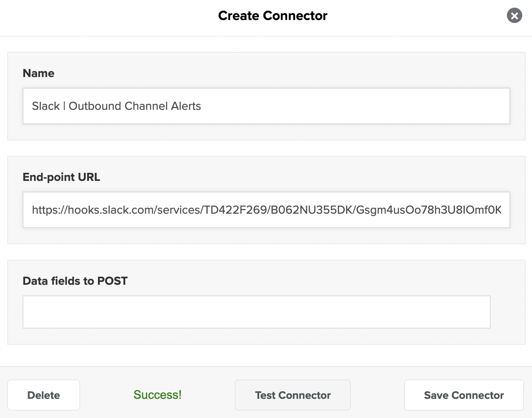532x418 pixels.
Task: Run the Test Connector button
Action: 293,395
